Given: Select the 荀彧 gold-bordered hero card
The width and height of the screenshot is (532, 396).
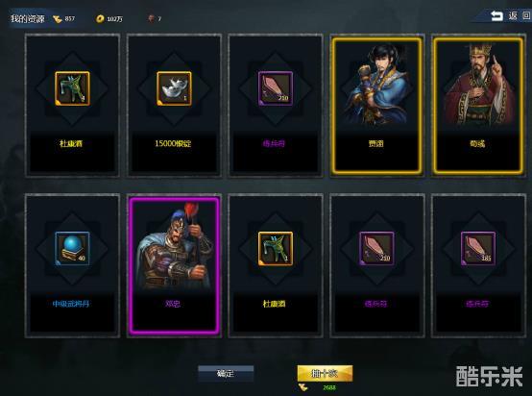Looking at the screenshot, I should click(478, 106).
